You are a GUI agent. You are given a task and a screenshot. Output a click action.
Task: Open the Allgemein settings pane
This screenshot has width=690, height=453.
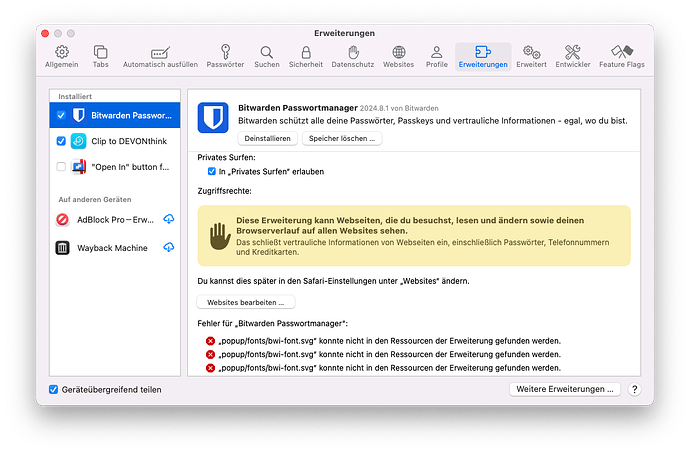coord(62,56)
